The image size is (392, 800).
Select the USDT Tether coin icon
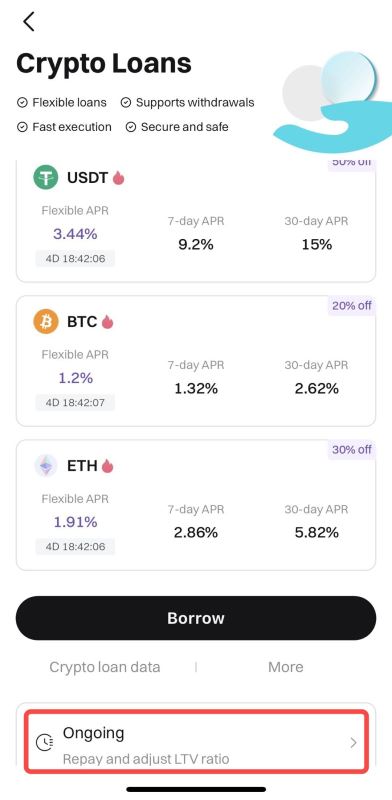point(46,178)
